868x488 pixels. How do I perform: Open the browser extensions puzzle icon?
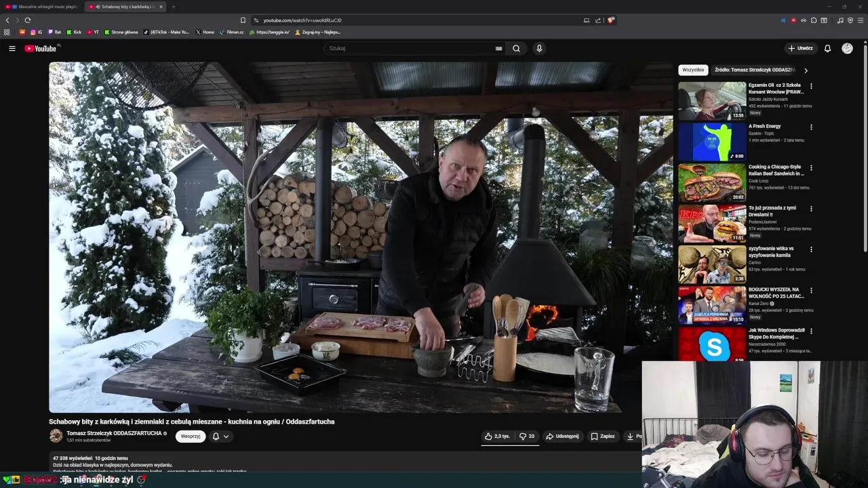814,20
